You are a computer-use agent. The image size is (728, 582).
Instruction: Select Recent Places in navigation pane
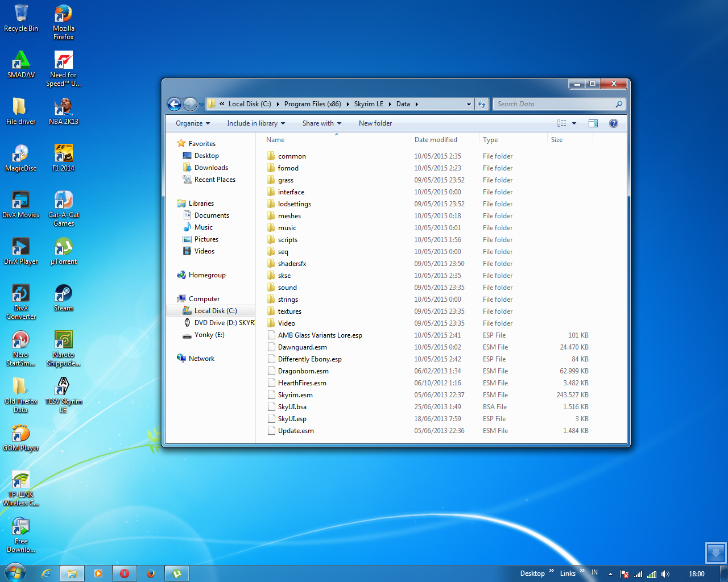[x=215, y=180]
